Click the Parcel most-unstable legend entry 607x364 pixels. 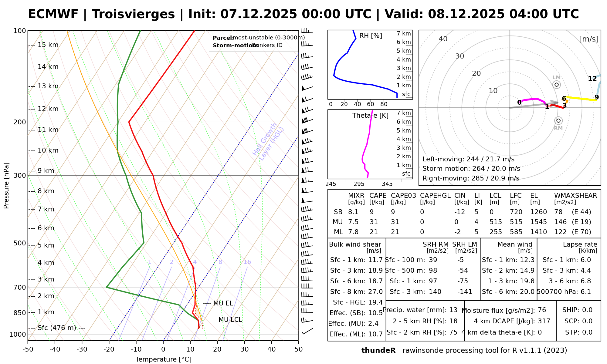click(x=259, y=38)
